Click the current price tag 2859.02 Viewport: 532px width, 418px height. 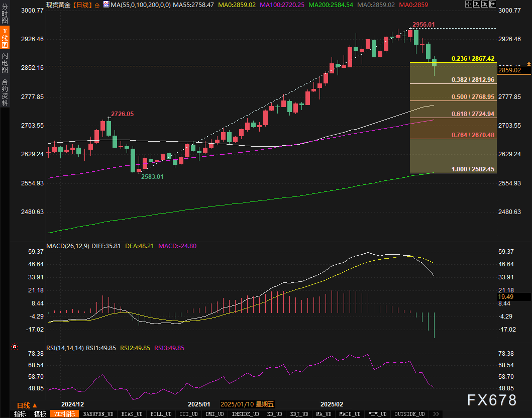(509, 70)
